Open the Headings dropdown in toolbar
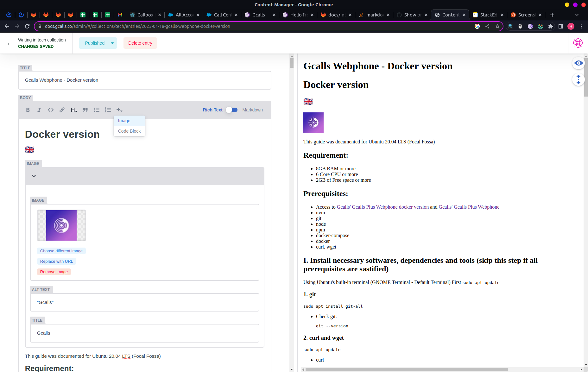Screen dimensions: 588x372 coord(73,110)
